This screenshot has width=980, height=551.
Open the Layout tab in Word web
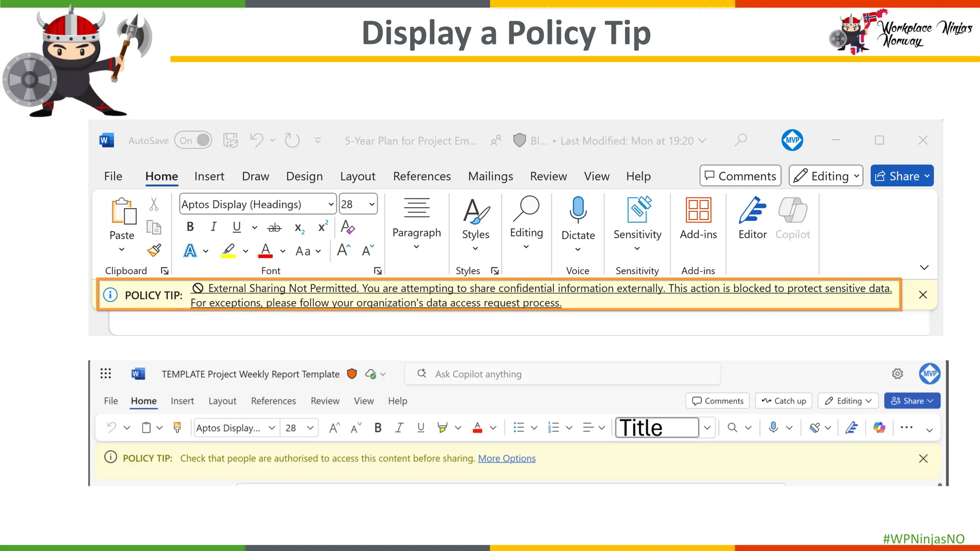(222, 401)
